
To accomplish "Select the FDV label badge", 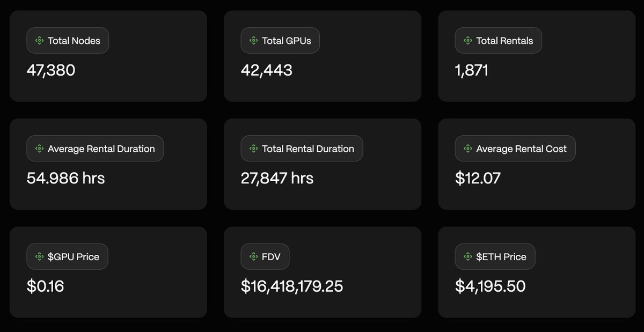I will click(x=265, y=257).
